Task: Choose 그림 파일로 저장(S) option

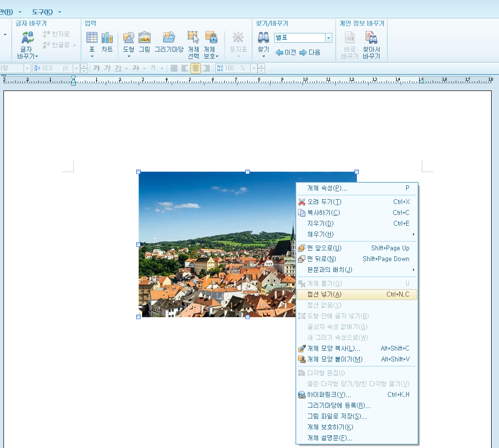Action: point(357,416)
